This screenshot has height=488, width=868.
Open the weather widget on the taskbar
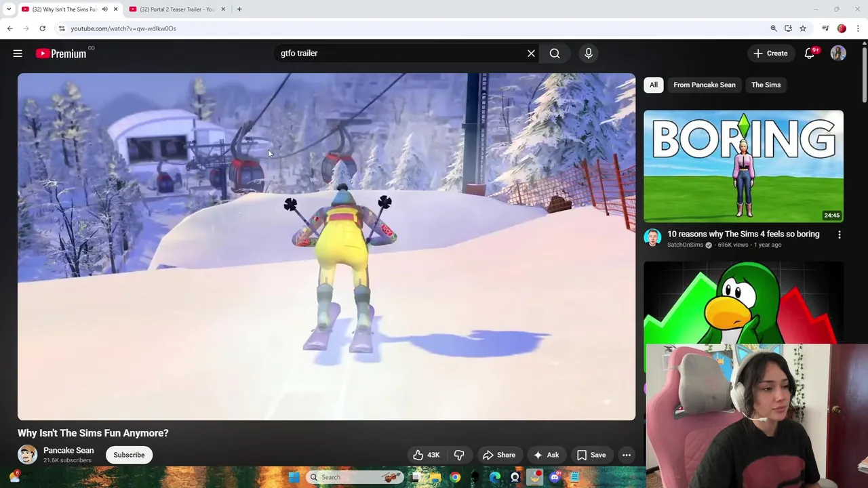click(14, 477)
